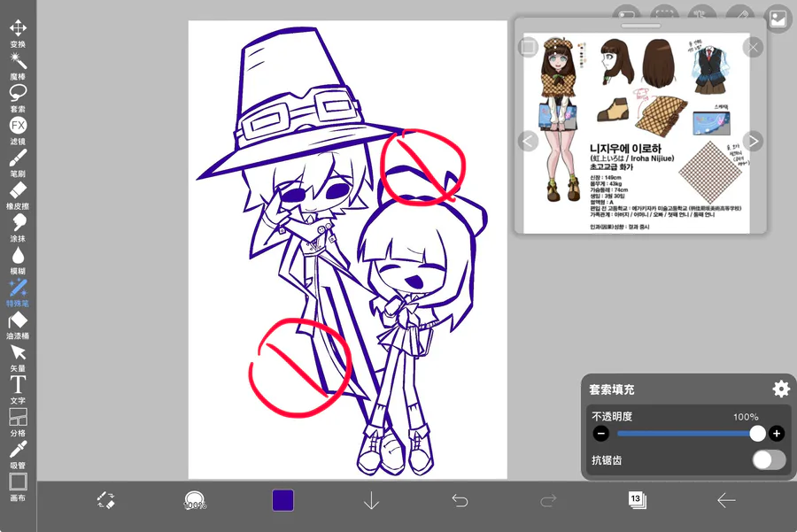Select the 魔棒 magic wand tool
Viewport: 797px width, 532px height.
18,66
